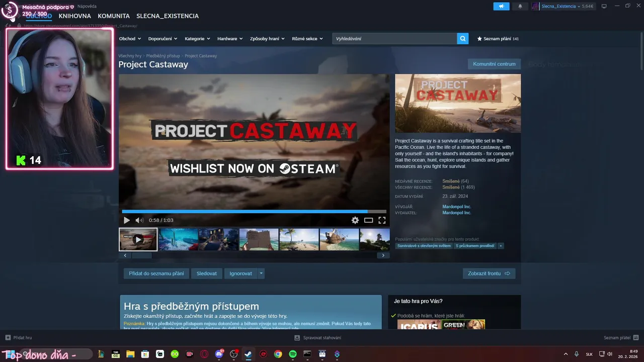Go to the KOMUNITA tab
This screenshot has width=644, height=362.
click(x=114, y=16)
